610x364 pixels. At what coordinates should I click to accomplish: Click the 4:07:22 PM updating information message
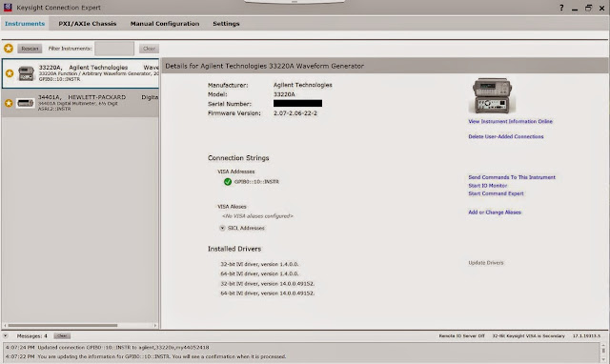pos(146,356)
